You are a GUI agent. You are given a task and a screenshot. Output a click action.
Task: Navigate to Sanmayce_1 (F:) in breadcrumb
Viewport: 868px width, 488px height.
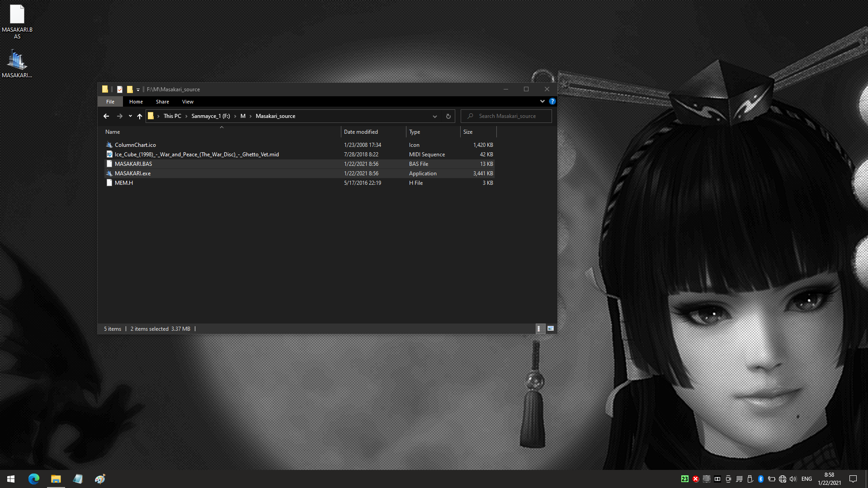(211, 116)
